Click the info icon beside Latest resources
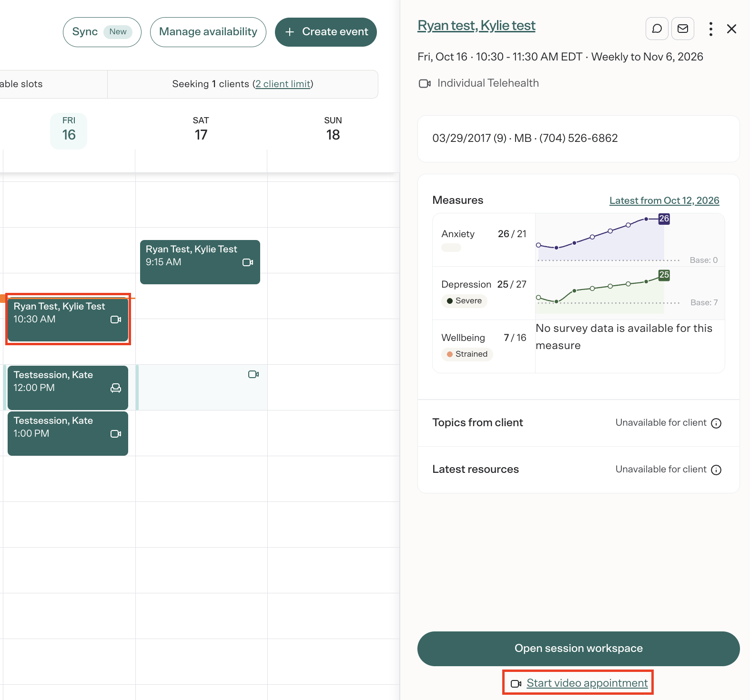 point(716,470)
